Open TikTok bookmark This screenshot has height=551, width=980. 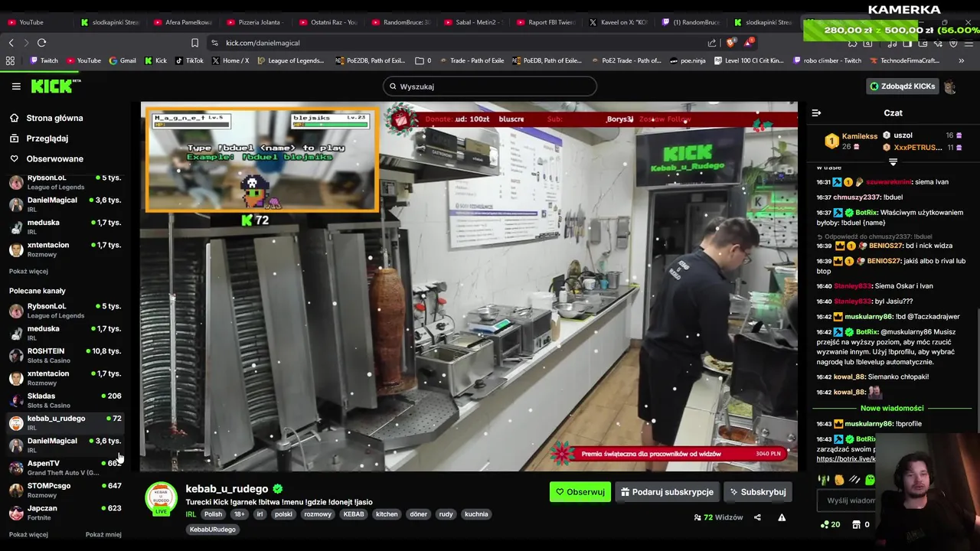pyautogui.click(x=189, y=60)
